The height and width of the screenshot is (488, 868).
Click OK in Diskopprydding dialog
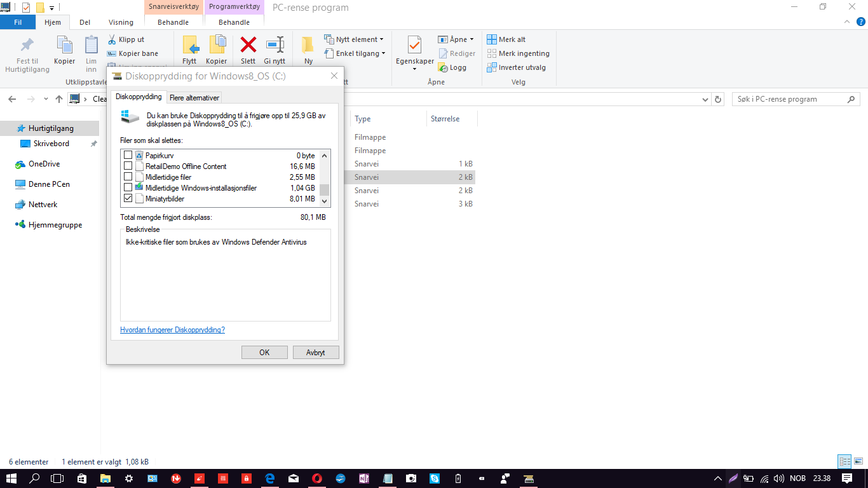pyautogui.click(x=264, y=352)
